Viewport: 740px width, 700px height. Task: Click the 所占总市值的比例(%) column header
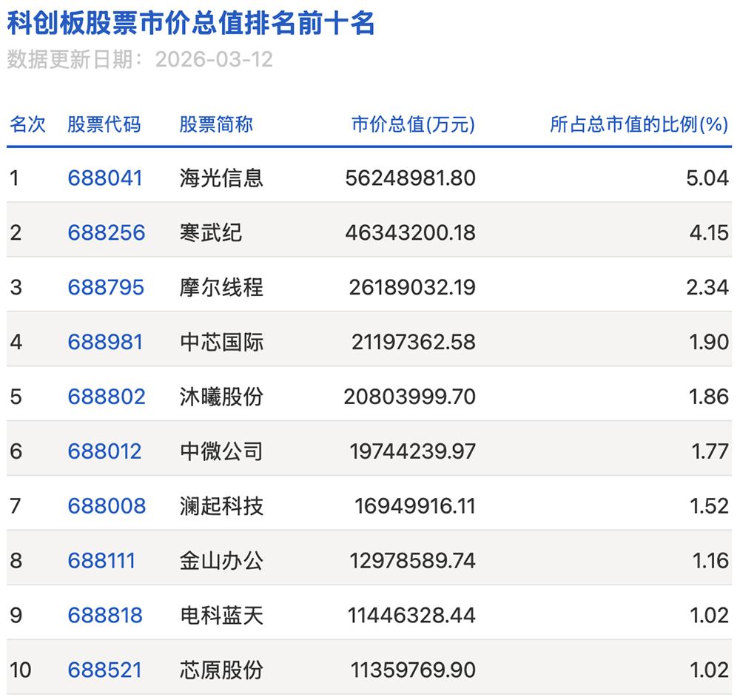point(637,125)
